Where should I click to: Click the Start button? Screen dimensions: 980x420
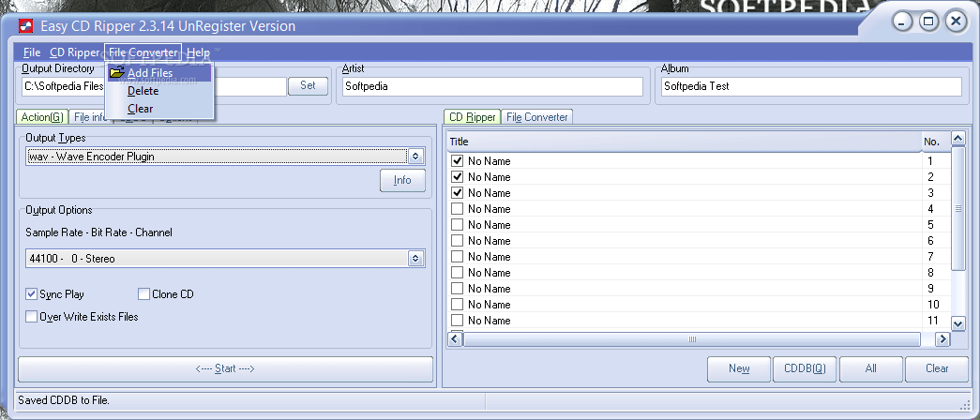(225, 368)
